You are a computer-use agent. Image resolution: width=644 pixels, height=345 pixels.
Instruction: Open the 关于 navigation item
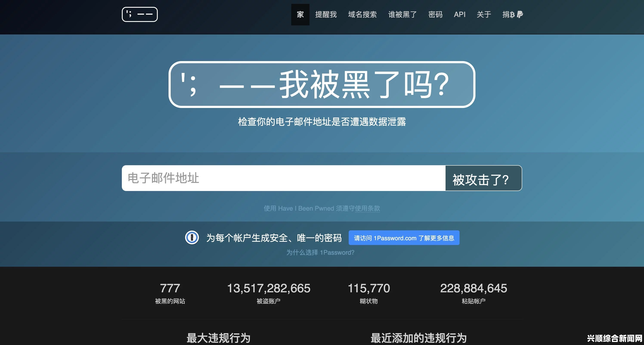[484, 14]
